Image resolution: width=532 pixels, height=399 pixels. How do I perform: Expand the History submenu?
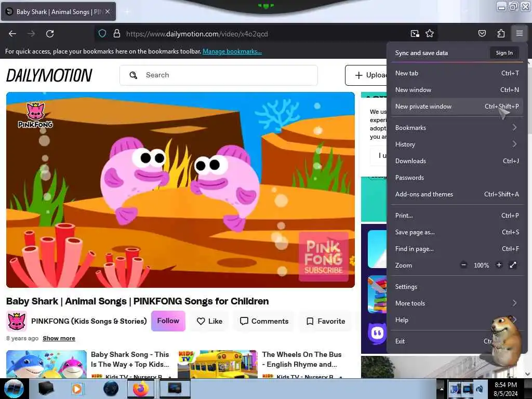(457, 144)
